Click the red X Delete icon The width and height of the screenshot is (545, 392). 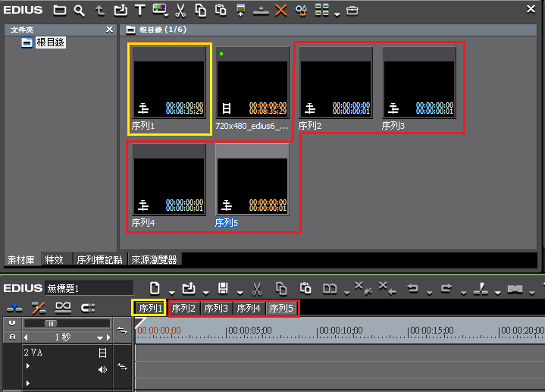point(280,11)
